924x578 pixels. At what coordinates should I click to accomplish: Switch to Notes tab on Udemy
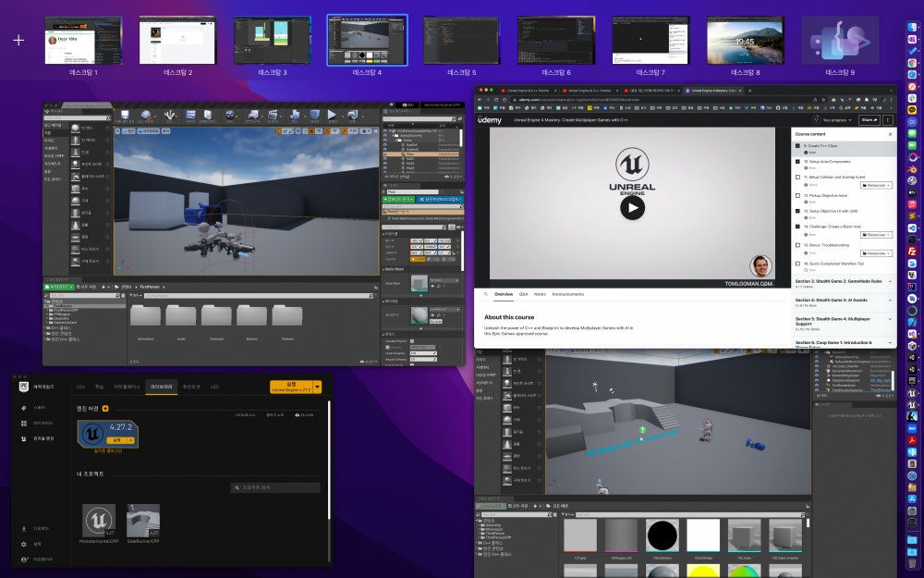[540, 294]
